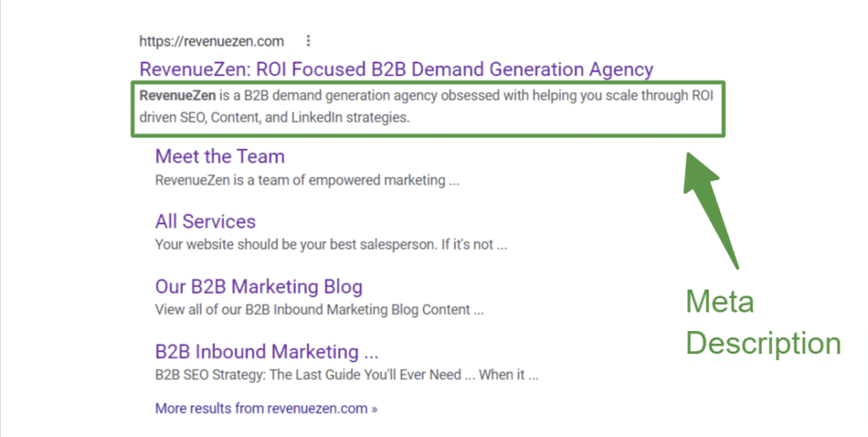Open the three-dot menu beside the URL
The width and height of the screenshot is (868, 437).
pyautogui.click(x=309, y=41)
